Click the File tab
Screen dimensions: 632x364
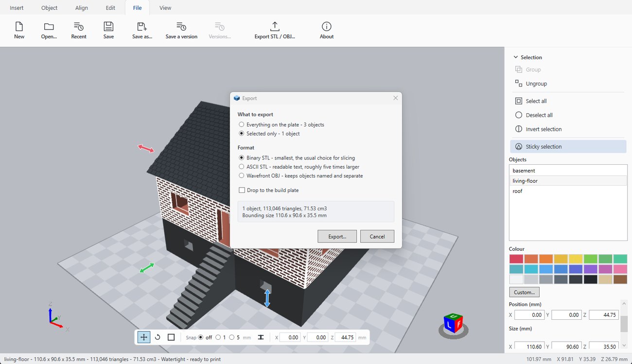137,8
